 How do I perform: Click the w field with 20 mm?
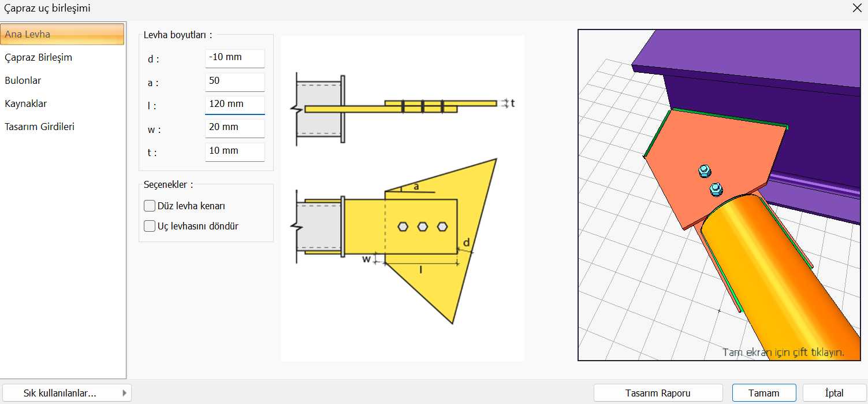(234, 128)
